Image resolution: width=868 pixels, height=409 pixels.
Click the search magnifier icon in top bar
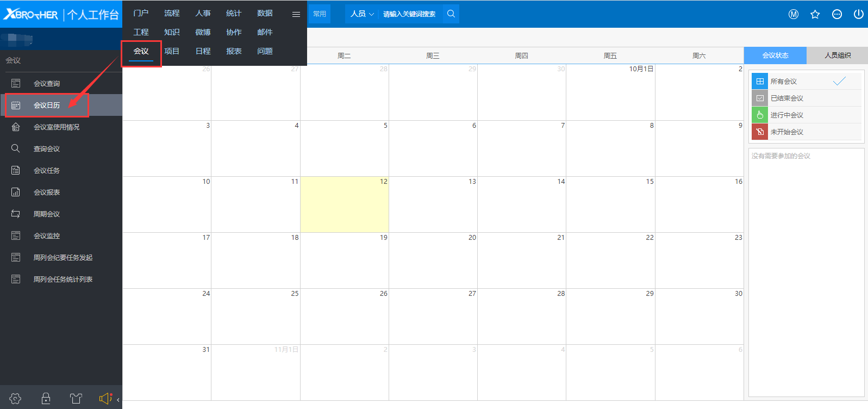tap(451, 14)
